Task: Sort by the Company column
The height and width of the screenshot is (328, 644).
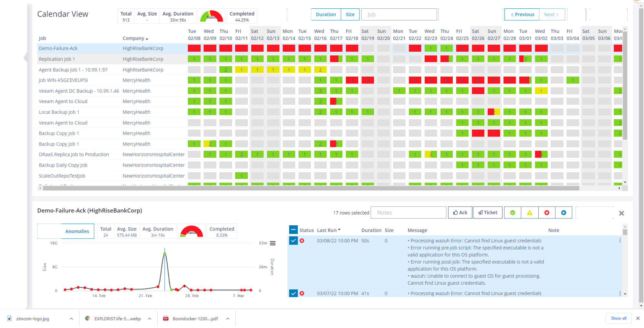Action: click(x=135, y=38)
